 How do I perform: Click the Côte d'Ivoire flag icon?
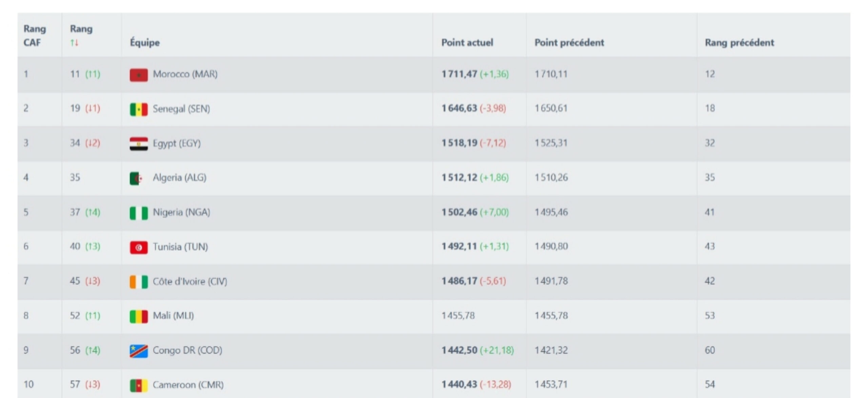[x=139, y=282]
